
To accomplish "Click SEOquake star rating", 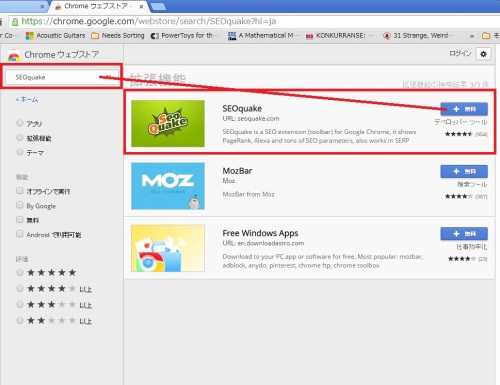I will coord(459,134).
